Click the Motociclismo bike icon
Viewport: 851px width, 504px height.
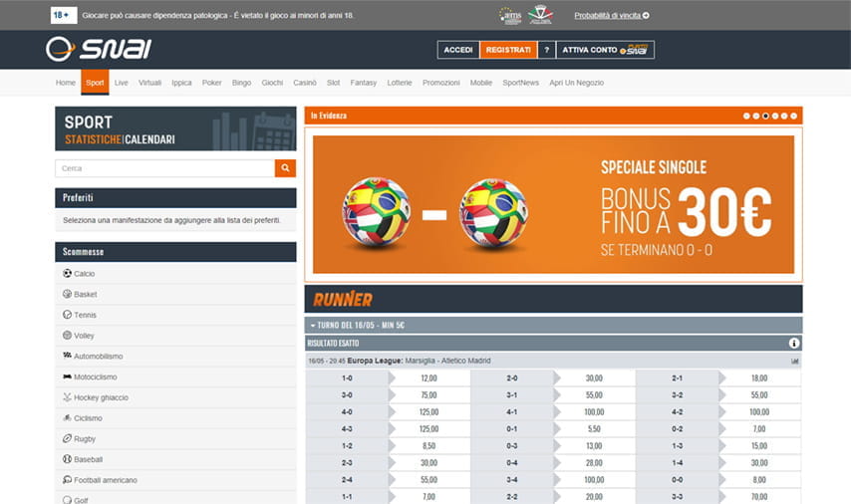tap(68, 377)
